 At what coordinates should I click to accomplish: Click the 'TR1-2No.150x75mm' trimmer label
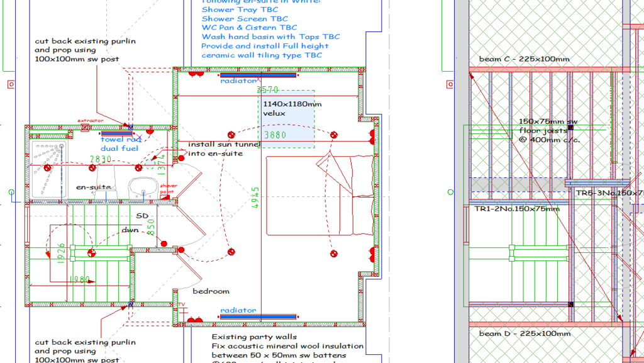pyautogui.click(x=516, y=208)
